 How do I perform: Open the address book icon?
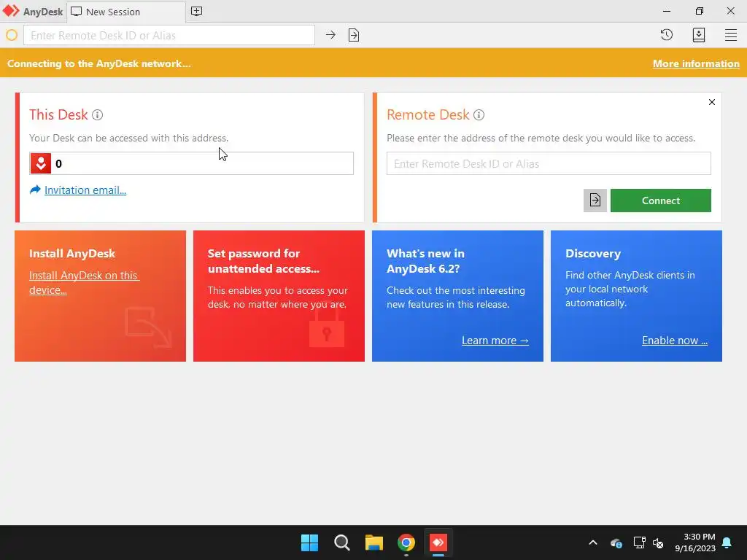click(699, 35)
